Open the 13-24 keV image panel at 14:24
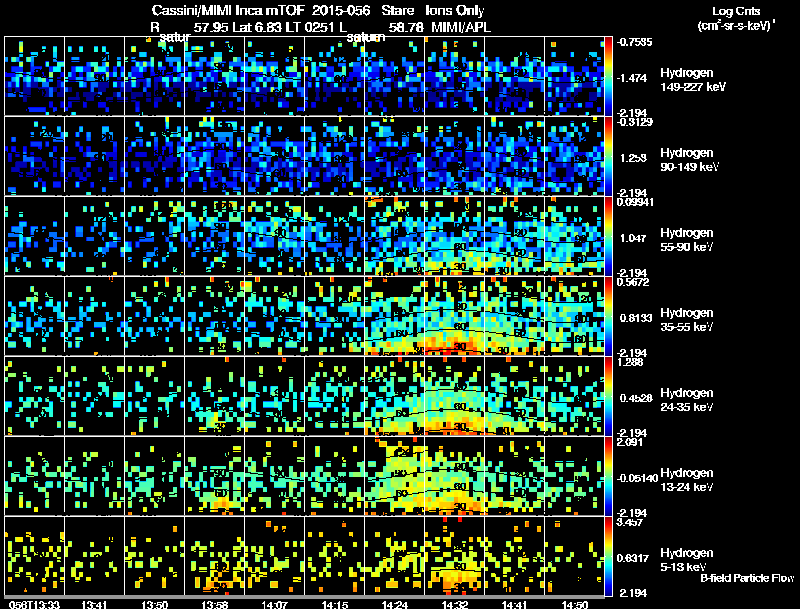 (x=394, y=476)
